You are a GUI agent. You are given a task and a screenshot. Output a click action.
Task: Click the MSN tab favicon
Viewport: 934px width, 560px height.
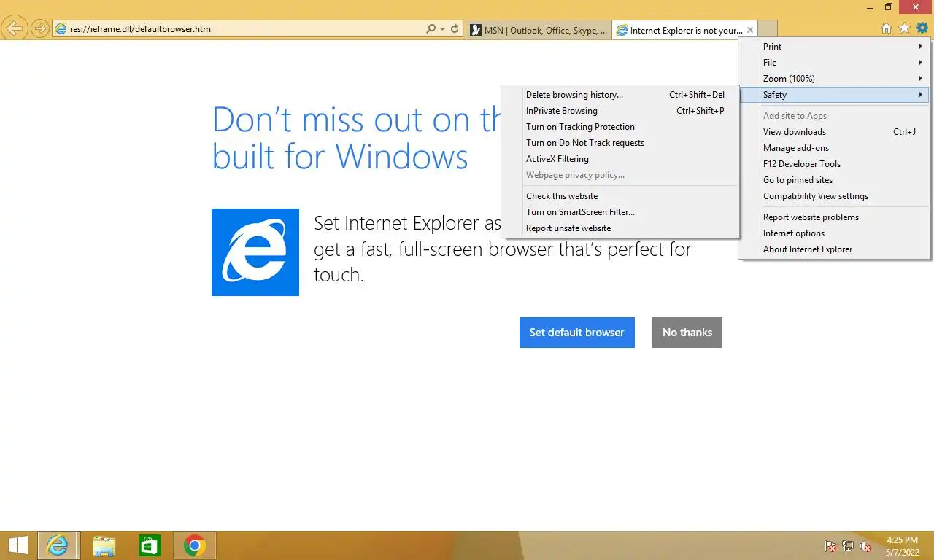point(476,30)
